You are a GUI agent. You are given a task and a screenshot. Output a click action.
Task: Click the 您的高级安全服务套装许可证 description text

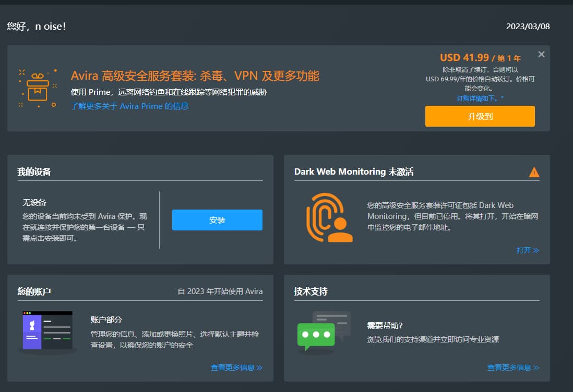453,216
